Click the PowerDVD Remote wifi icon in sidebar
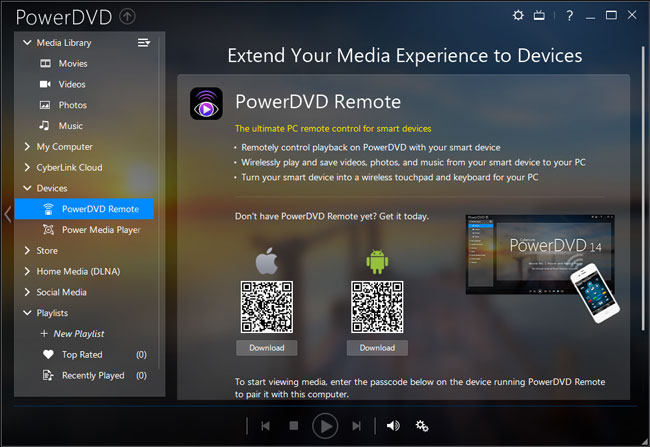Screen dimensions: 650x447 [49, 209]
